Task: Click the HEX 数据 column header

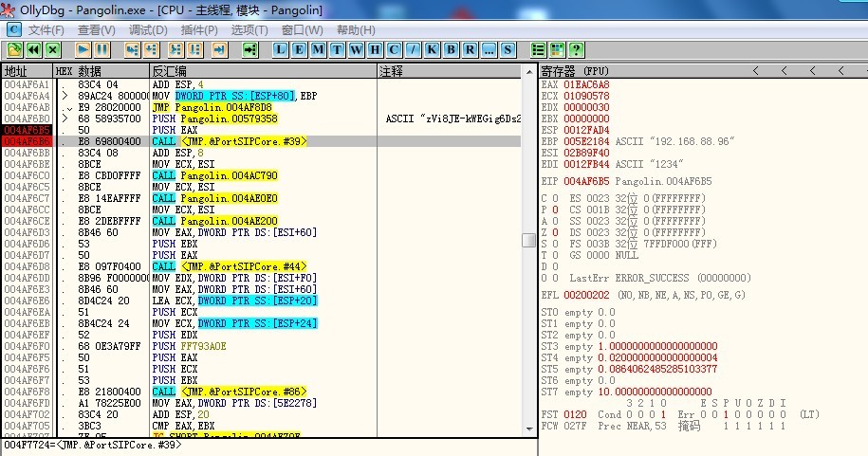Action: [x=102, y=71]
